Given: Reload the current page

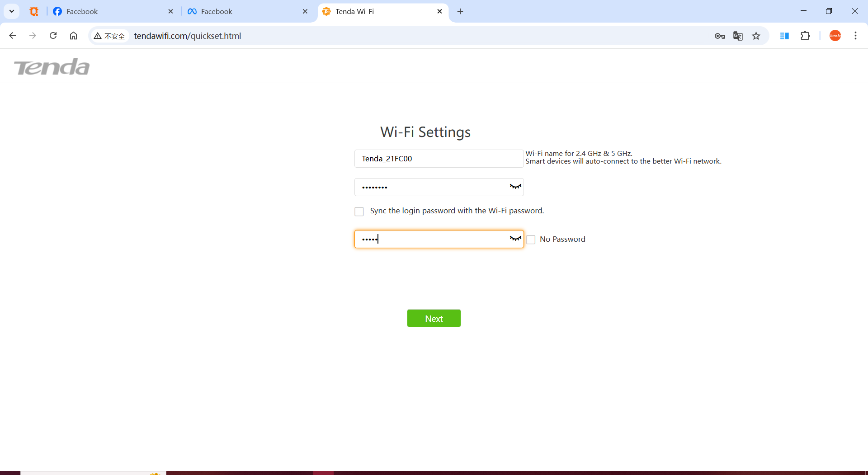Looking at the screenshot, I should point(53,36).
